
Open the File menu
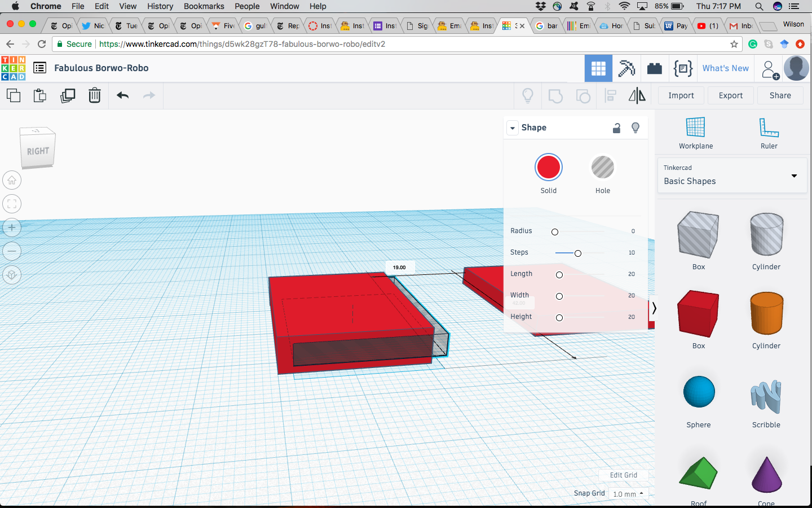(78, 6)
